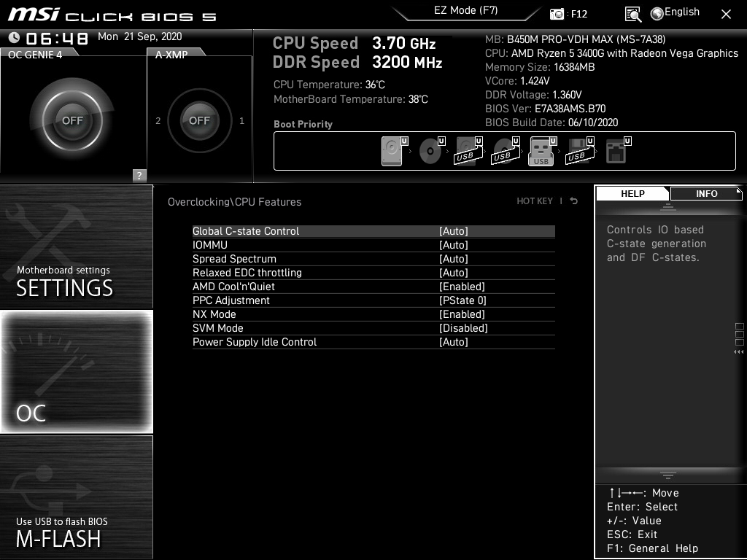The width and height of the screenshot is (747, 560).
Task: Click the Spread Spectrum label
Action: pyautogui.click(x=234, y=259)
